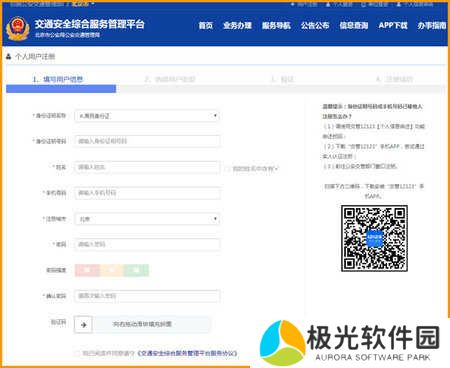Click the red weak password strength block
This screenshot has width=450, height=368.
pyautogui.click(x=87, y=270)
